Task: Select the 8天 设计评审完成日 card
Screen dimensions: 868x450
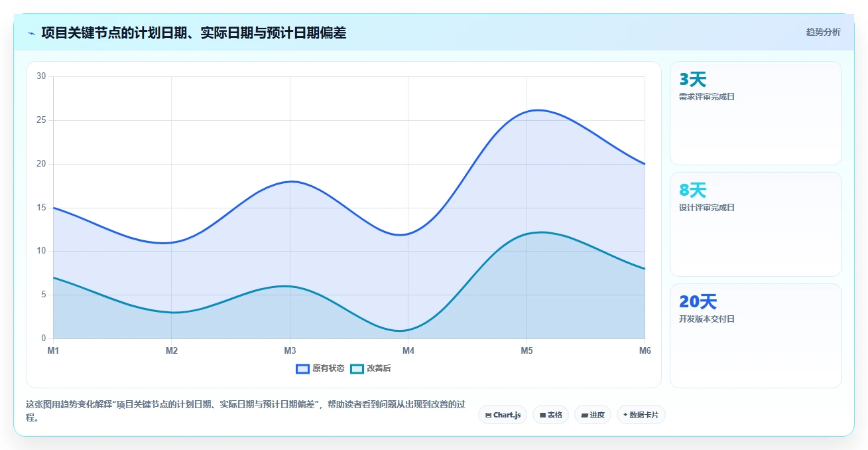Action: coord(756,224)
